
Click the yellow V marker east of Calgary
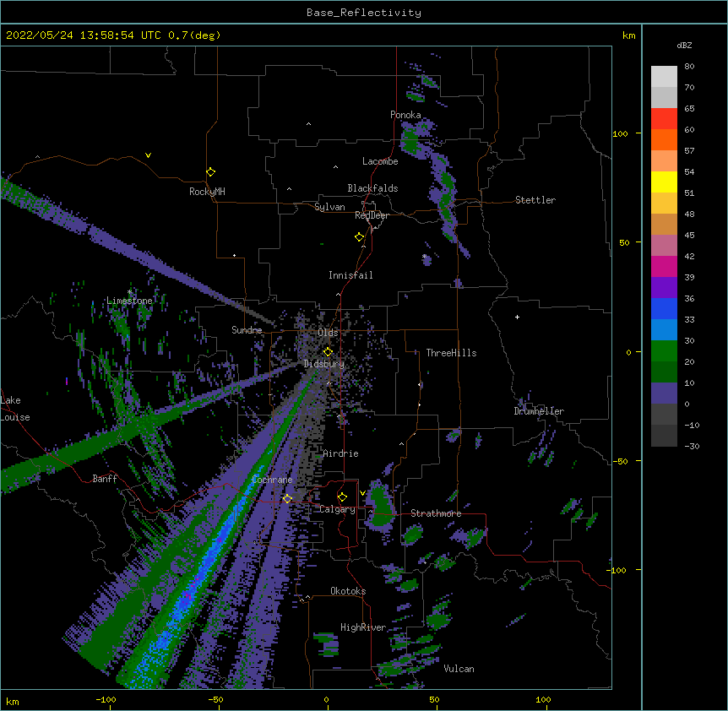362,493
